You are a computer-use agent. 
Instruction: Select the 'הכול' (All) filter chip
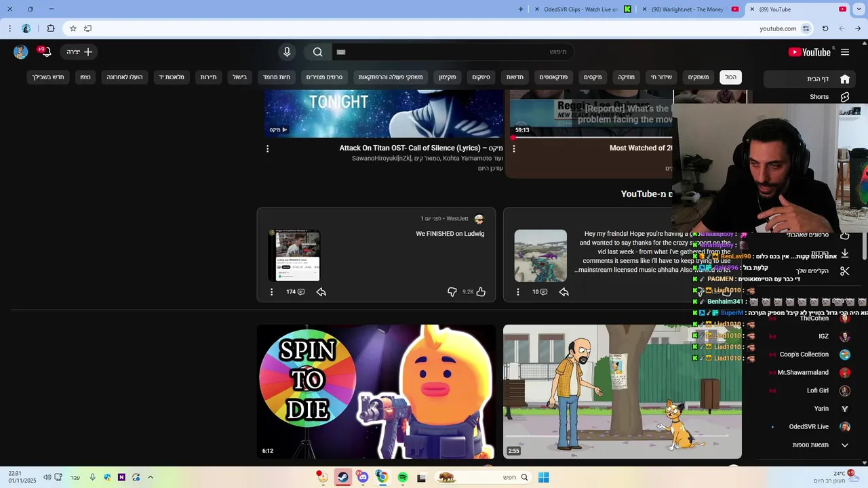[x=730, y=77]
